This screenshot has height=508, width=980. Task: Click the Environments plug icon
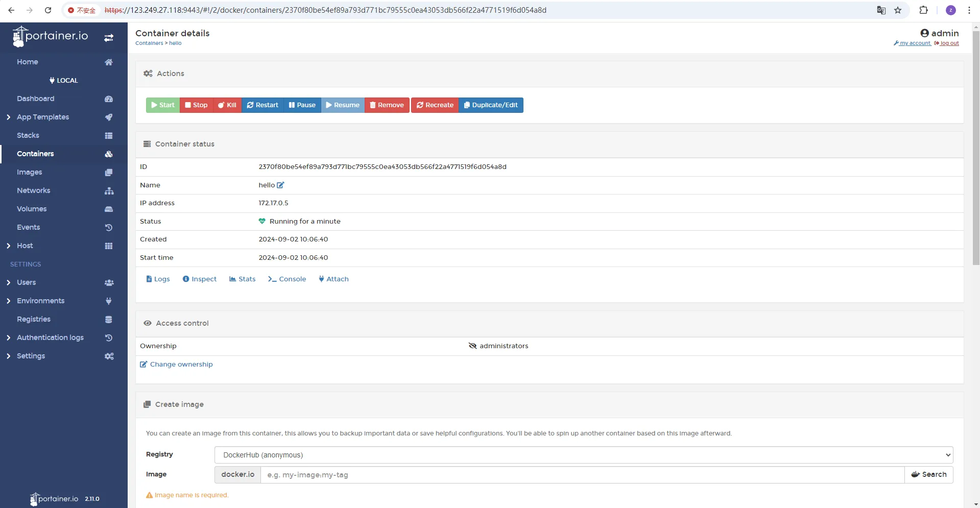109,301
